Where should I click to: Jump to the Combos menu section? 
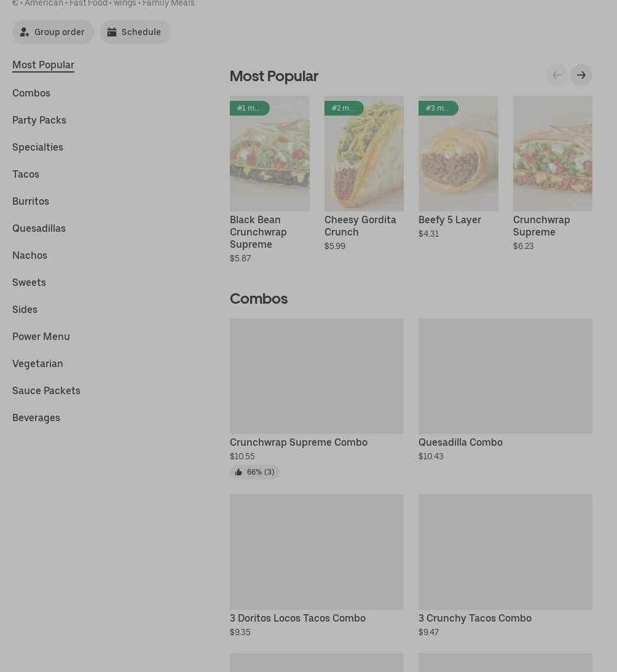[31, 93]
